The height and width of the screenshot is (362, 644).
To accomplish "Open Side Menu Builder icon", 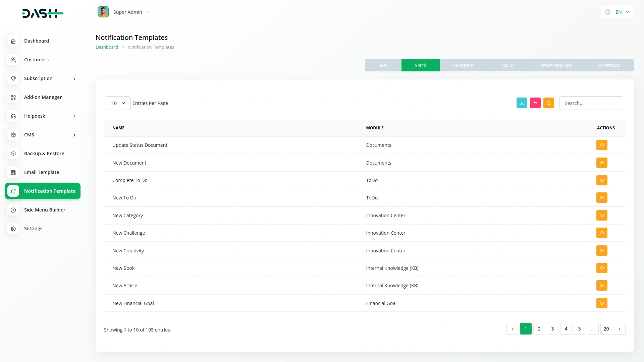I will coord(13,210).
